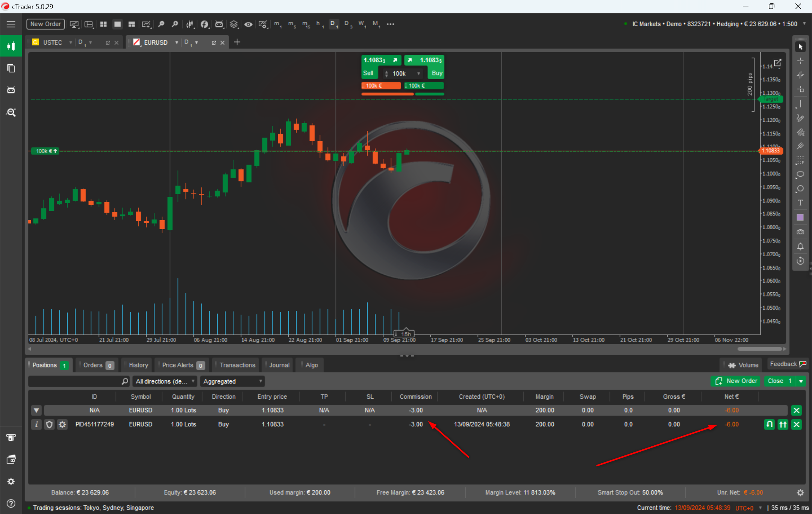Image resolution: width=812 pixels, height=514 pixels.
Task: Open the hamburger main menu
Action: (11, 24)
